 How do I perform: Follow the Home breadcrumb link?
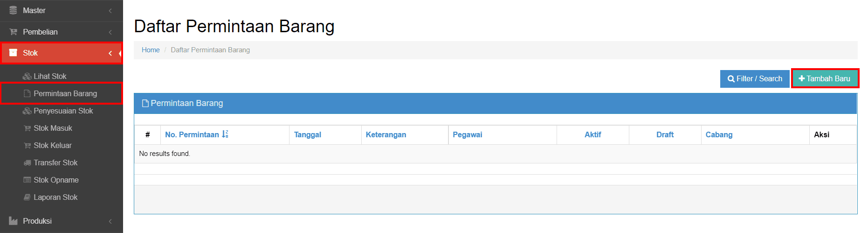click(151, 50)
